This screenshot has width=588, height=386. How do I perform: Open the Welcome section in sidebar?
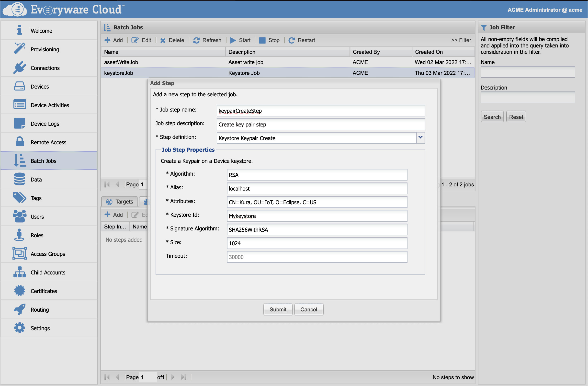point(49,31)
